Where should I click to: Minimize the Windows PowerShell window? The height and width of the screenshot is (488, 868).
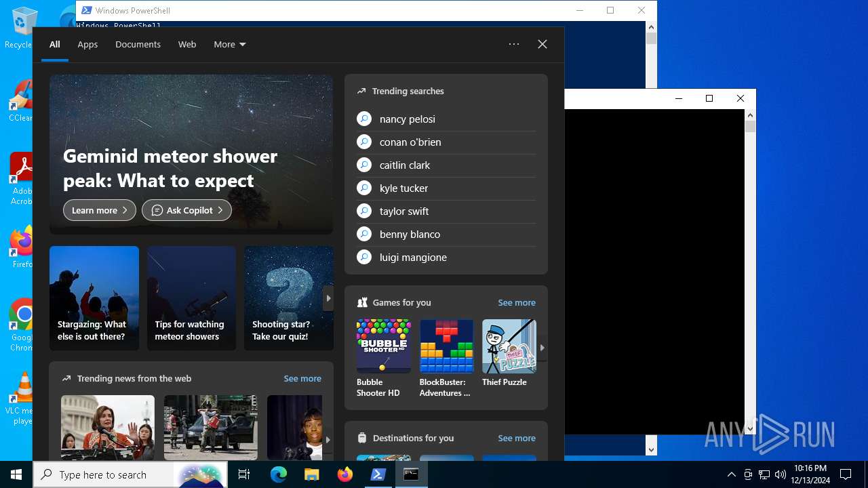click(579, 10)
